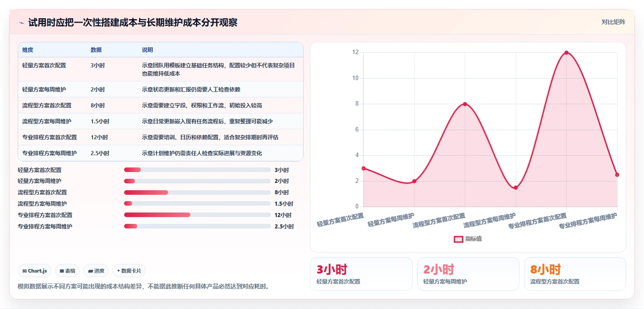Click the 轻量方案首次配置 progress bar

click(197, 170)
